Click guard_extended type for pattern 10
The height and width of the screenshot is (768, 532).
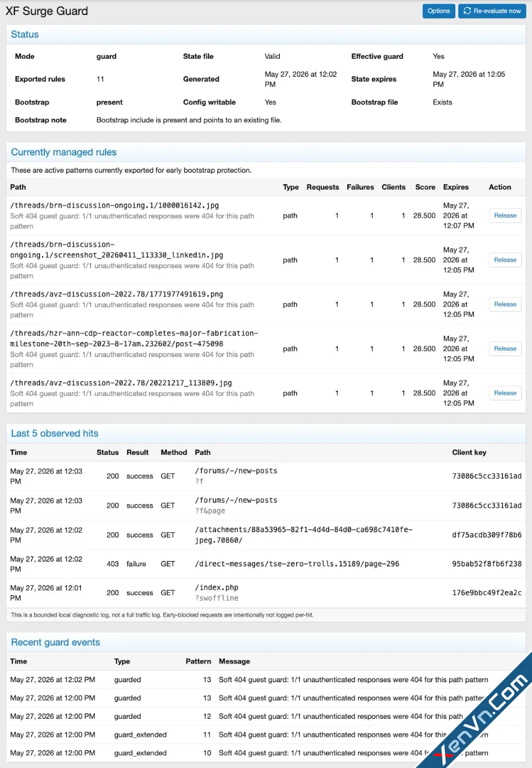[140, 753]
